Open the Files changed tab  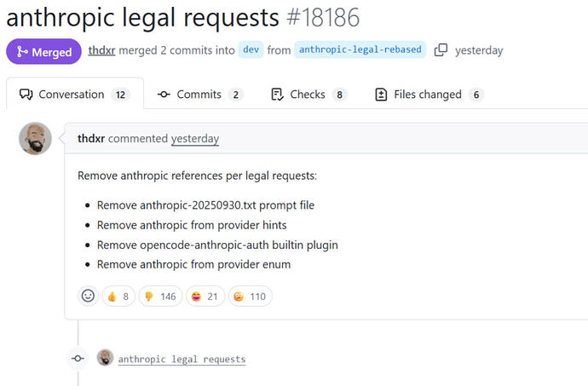(x=429, y=94)
